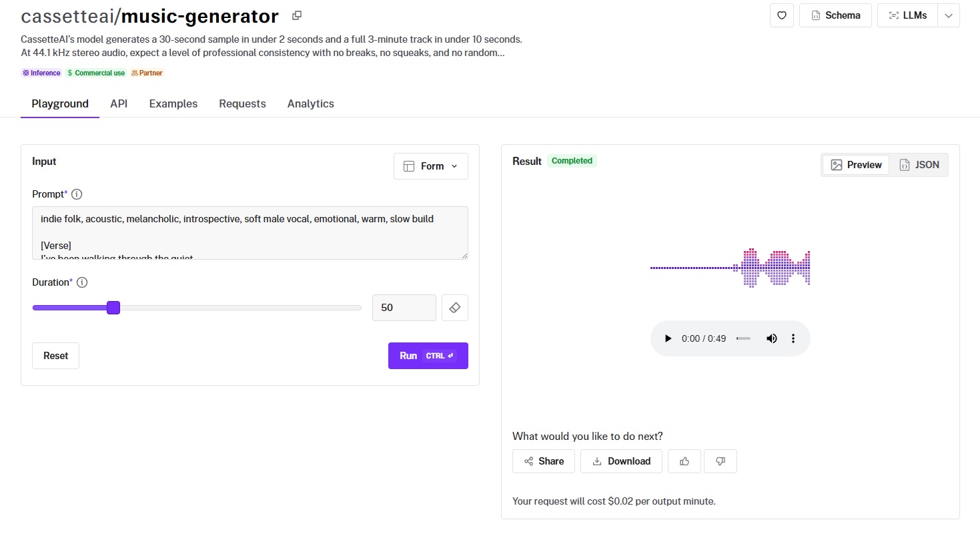This screenshot has width=980, height=538.
Task: Click inside the Prompt text area
Action: pyautogui.click(x=250, y=232)
